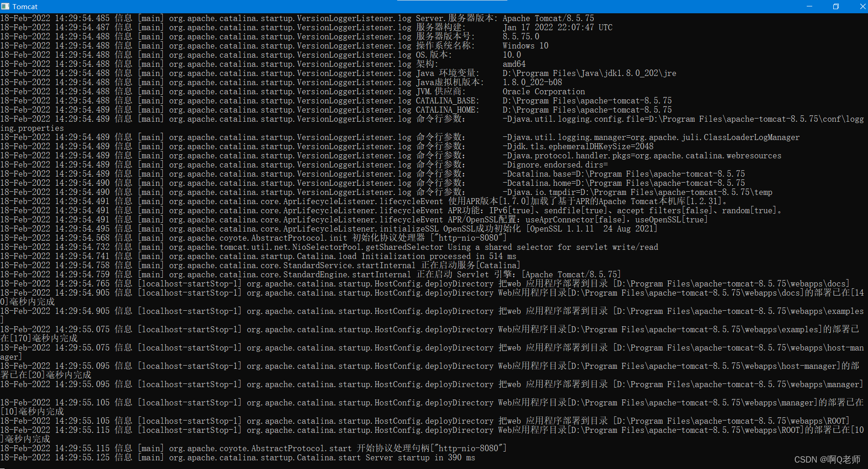Image resolution: width=868 pixels, height=469 pixels.
Task: Click the 'amd64' architecture value
Action: pyautogui.click(x=514, y=64)
